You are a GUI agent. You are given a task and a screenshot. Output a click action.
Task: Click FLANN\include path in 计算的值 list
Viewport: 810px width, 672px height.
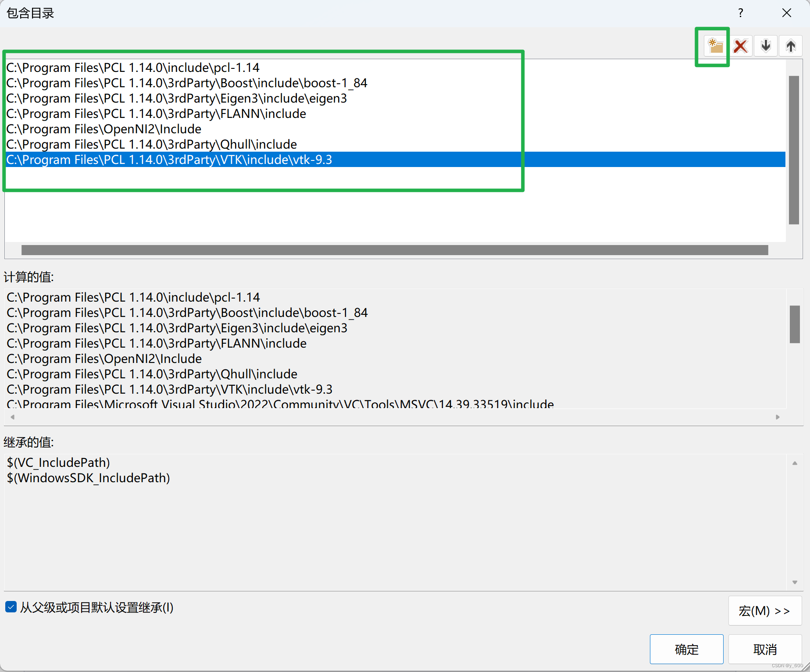(x=157, y=343)
